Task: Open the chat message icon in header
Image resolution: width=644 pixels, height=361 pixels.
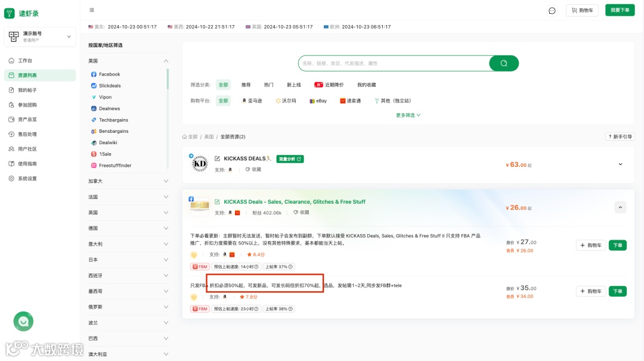Action: [552, 11]
